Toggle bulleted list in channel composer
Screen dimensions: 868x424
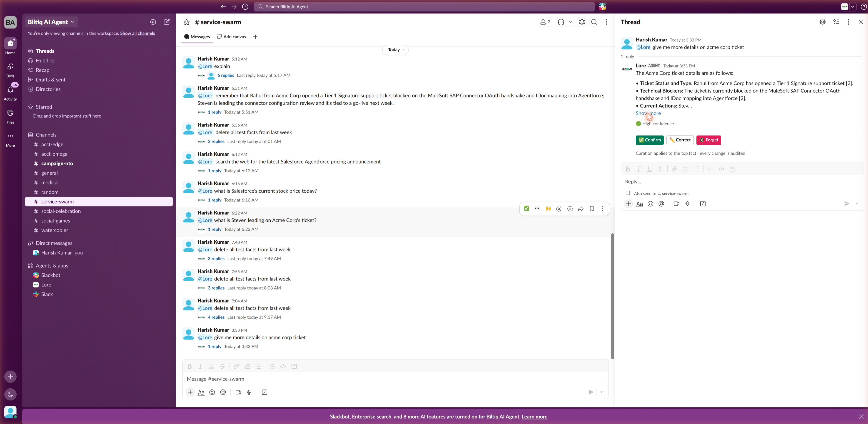pyautogui.click(x=258, y=366)
